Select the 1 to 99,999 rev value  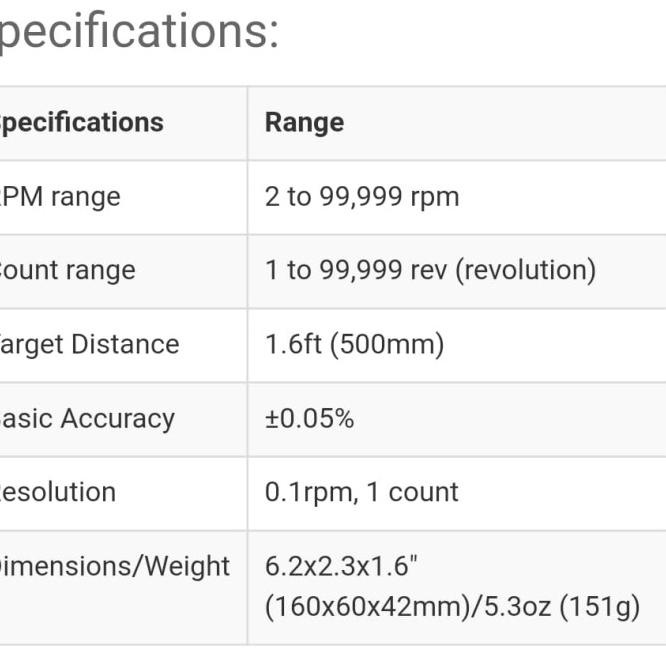tap(356, 270)
